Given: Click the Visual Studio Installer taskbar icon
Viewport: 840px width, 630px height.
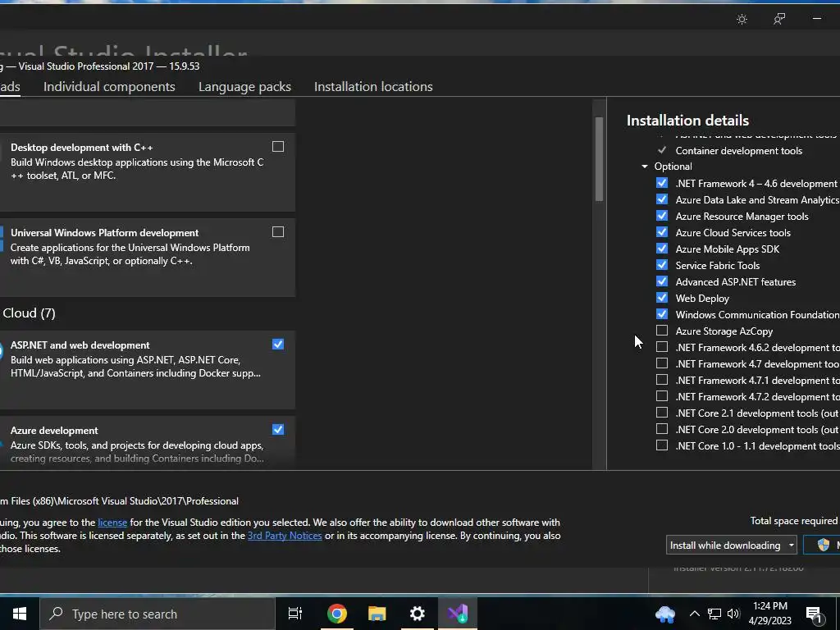Looking at the screenshot, I should [458, 614].
